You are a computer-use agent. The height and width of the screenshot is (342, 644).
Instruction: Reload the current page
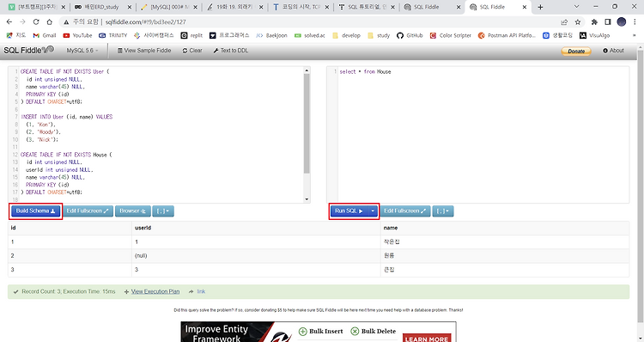36,21
